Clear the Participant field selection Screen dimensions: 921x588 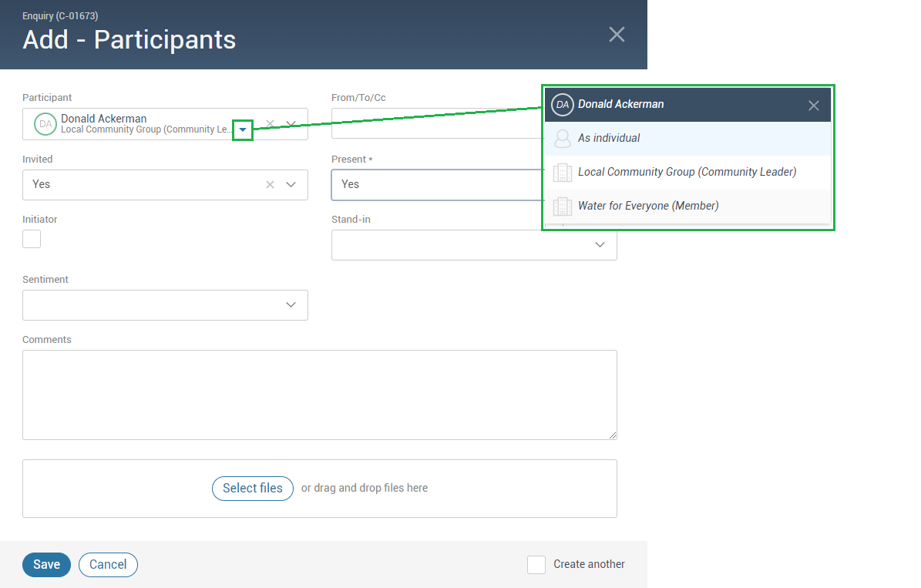(270, 124)
